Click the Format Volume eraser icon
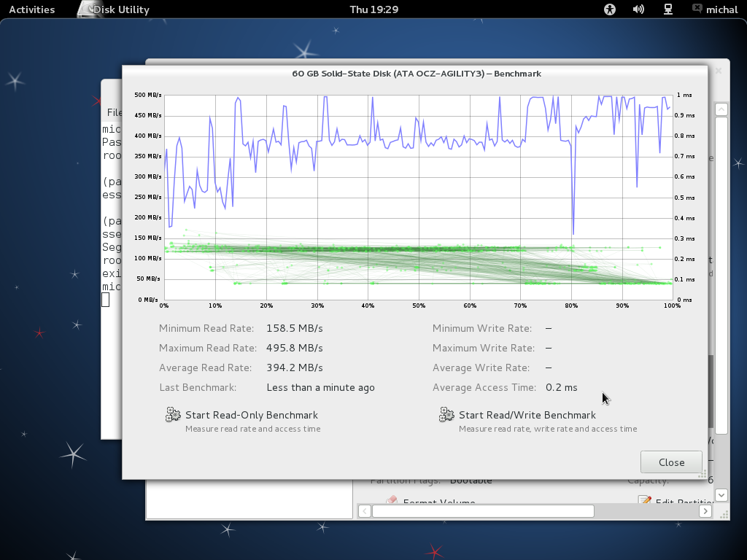The image size is (747, 560). coord(392,501)
